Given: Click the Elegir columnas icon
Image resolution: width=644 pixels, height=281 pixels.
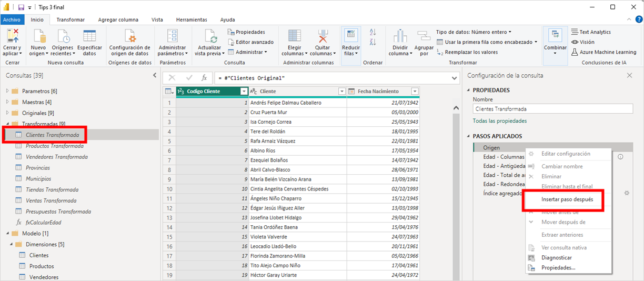Looking at the screenshot, I should point(294,36).
